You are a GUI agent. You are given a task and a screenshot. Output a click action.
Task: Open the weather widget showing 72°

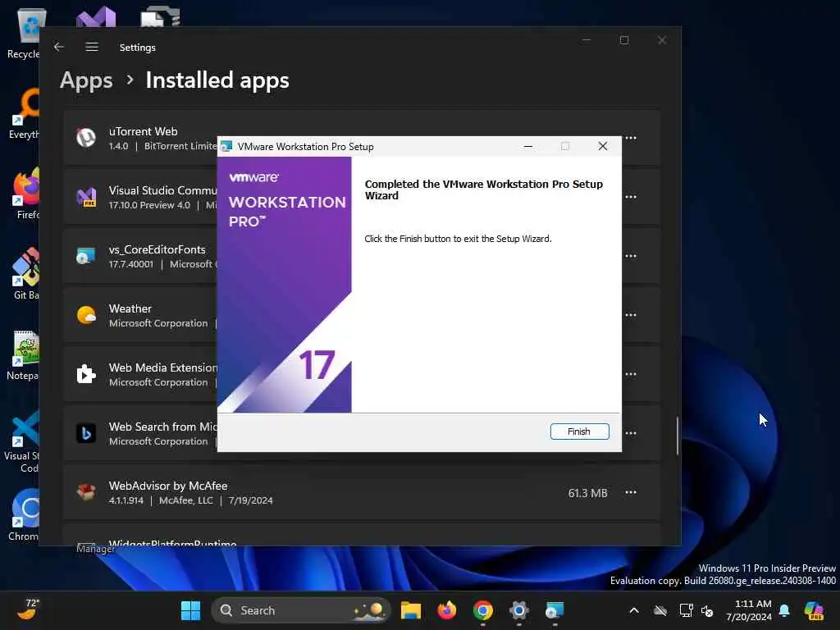(x=27, y=609)
